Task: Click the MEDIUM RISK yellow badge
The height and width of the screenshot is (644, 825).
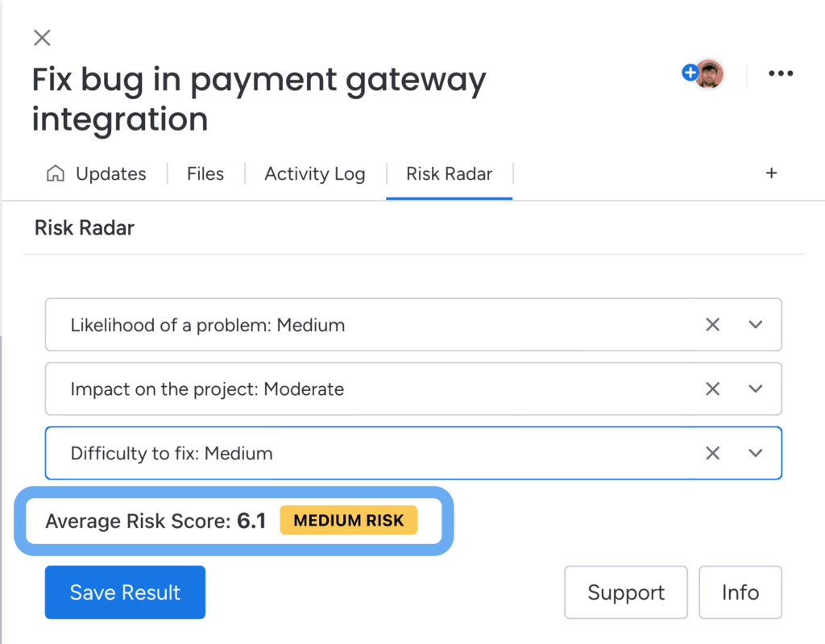Action: pyautogui.click(x=349, y=520)
